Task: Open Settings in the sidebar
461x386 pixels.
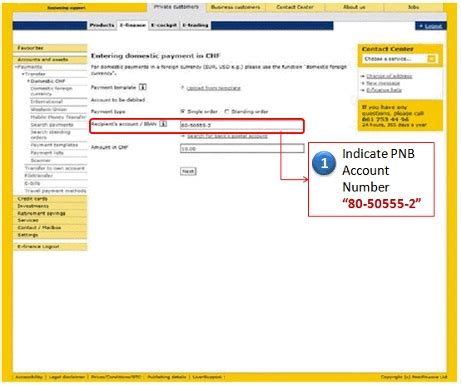Action: pyautogui.click(x=50, y=235)
